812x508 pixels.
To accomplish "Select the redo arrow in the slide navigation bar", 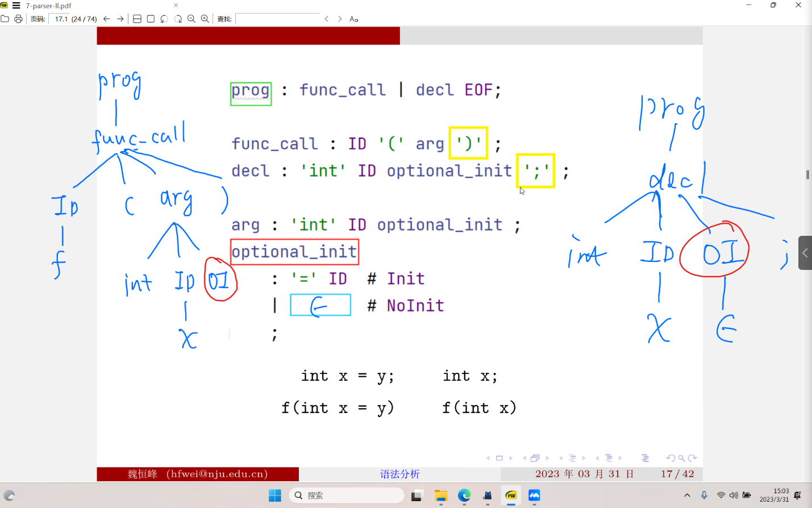I will click(x=693, y=457).
